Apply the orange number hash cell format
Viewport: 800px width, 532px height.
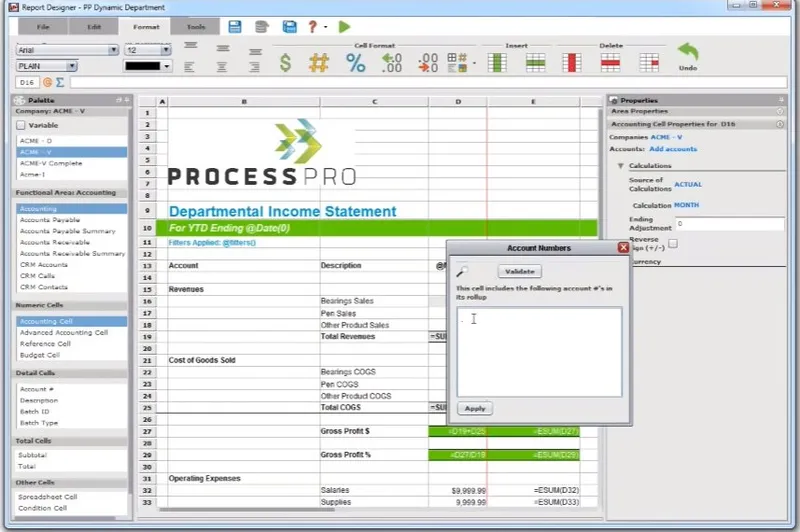(318, 63)
